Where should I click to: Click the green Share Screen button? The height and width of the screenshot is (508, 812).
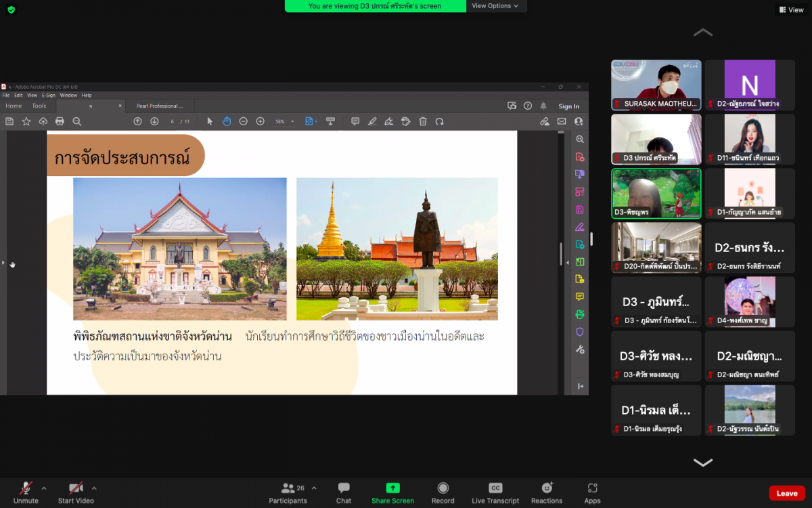pyautogui.click(x=392, y=492)
